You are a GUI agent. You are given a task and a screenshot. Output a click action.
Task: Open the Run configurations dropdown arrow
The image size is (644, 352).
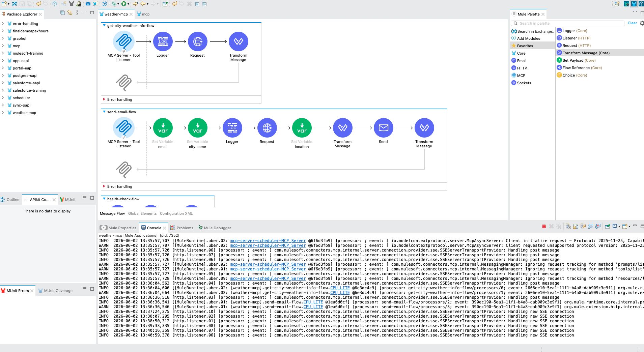[x=128, y=4]
